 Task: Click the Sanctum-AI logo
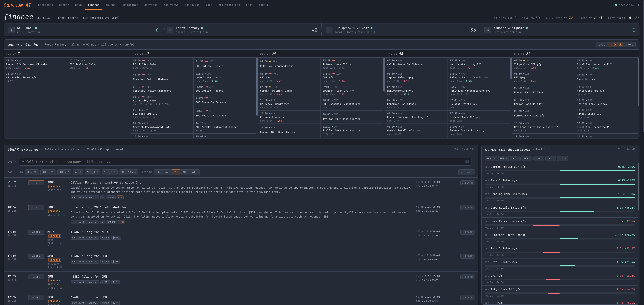click(x=17, y=5)
